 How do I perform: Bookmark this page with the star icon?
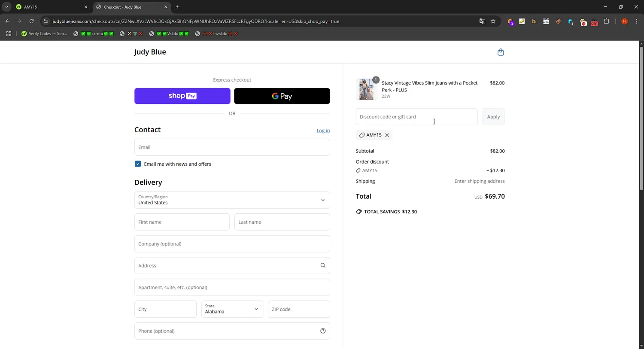click(493, 21)
